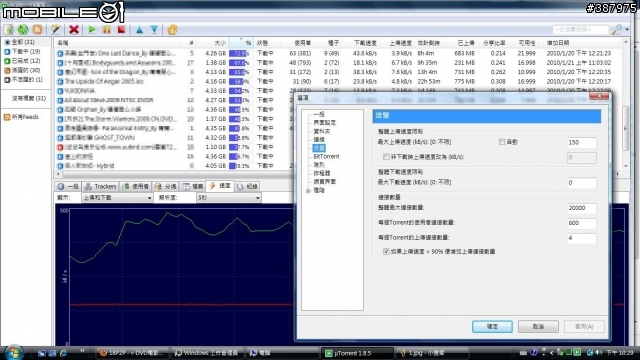Open the RSS downloader toolbar icon

tap(38, 29)
